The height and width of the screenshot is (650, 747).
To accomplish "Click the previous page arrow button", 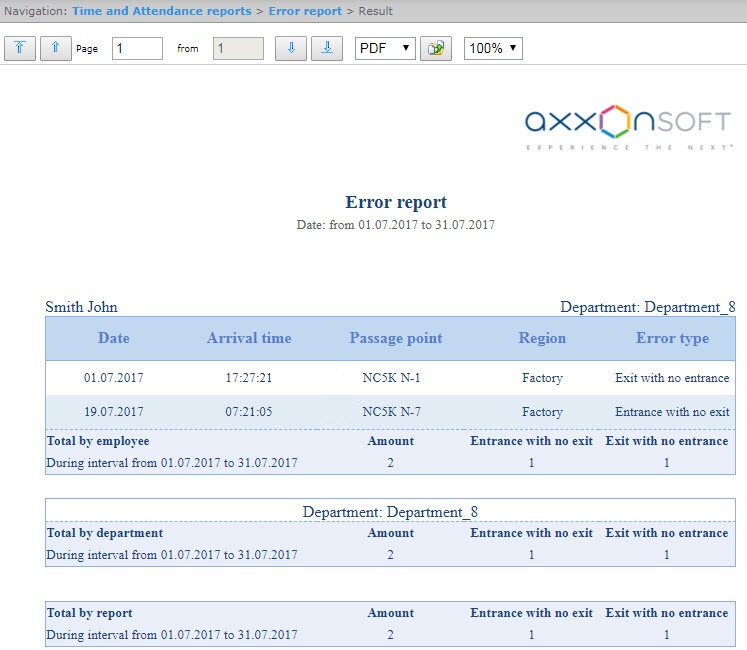I will click(x=56, y=48).
